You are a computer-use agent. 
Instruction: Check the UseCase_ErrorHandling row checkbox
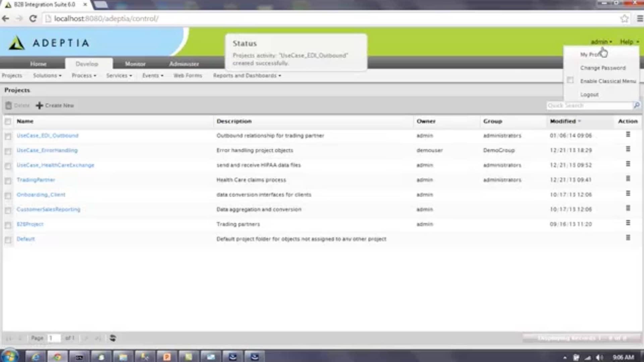click(8, 151)
